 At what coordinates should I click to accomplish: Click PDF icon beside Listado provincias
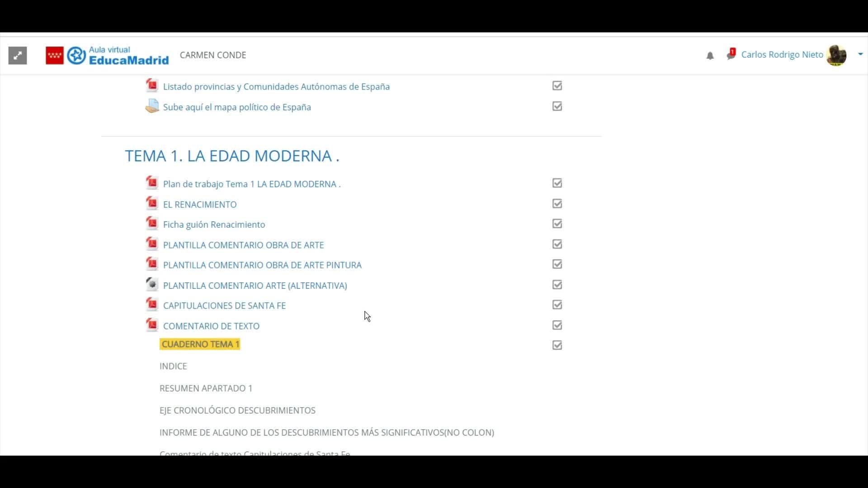coord(152,86)
